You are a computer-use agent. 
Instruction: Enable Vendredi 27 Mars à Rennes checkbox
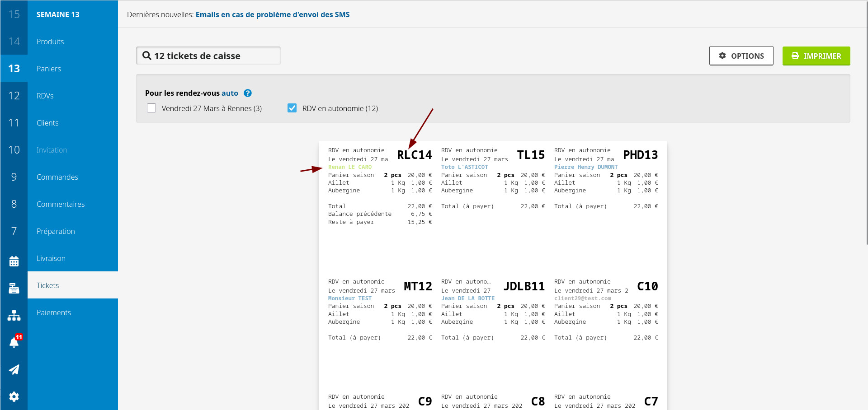pyautogui.click(x=151, y=108)
